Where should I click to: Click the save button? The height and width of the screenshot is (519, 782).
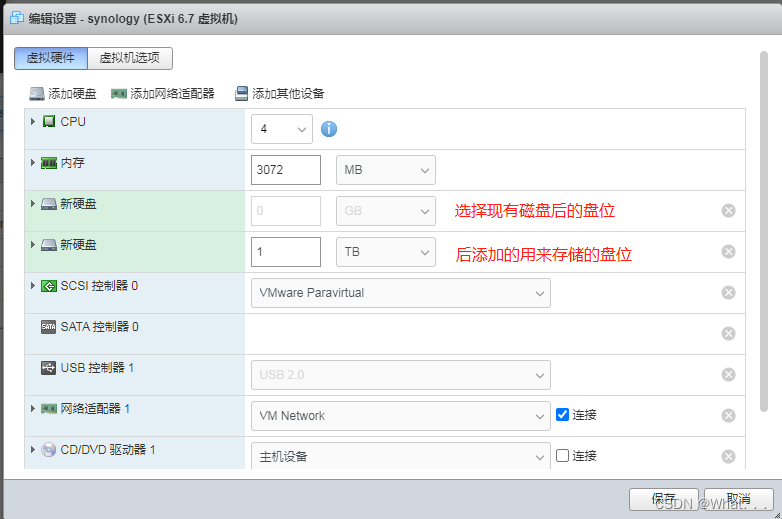coord(664,499)
